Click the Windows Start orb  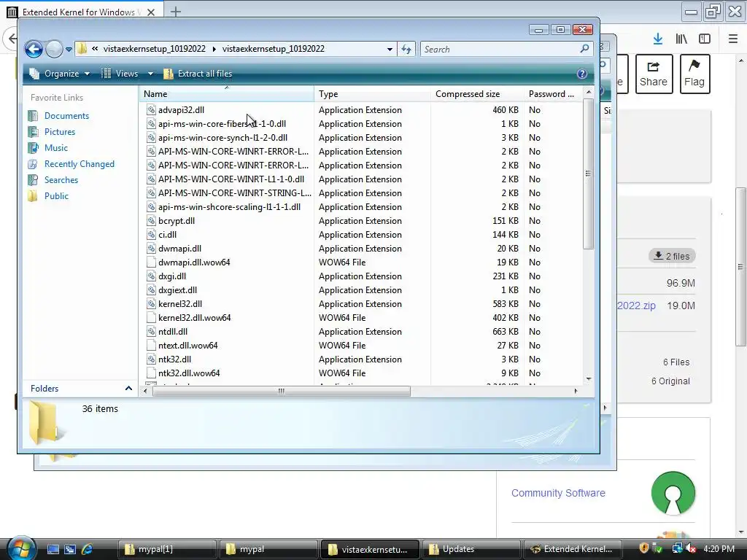(x=21, y=548)
